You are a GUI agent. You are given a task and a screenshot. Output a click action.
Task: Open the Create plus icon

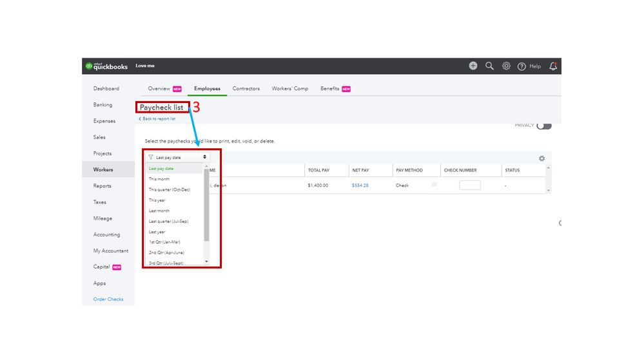coord(473,66)
